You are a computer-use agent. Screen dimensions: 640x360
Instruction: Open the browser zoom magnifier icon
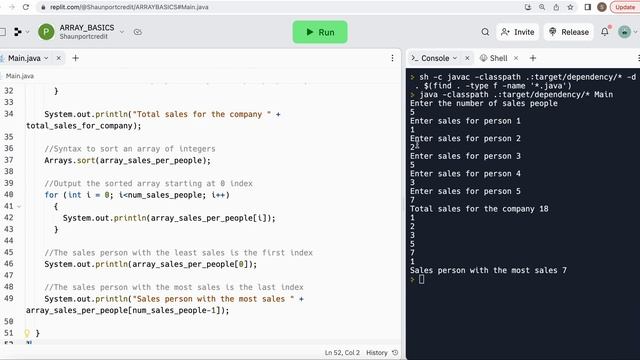tap(542, 7)
